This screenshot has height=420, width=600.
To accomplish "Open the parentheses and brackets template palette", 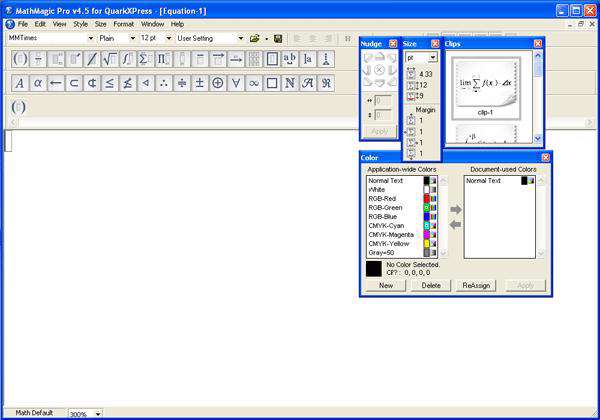I will (20, 59).
